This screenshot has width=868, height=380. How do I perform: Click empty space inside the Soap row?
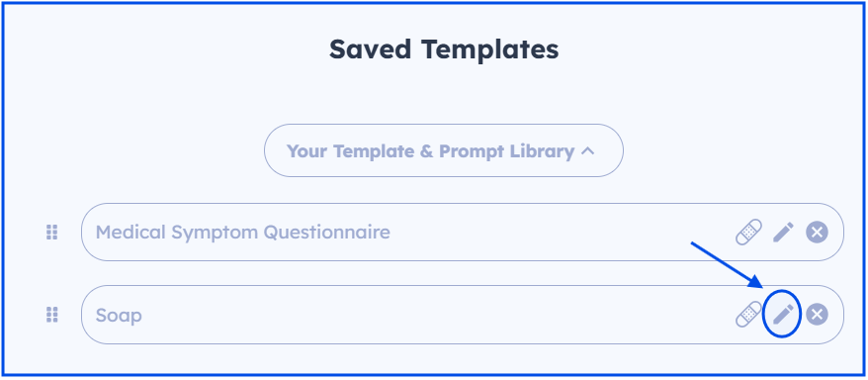click(x=432, y=315)
